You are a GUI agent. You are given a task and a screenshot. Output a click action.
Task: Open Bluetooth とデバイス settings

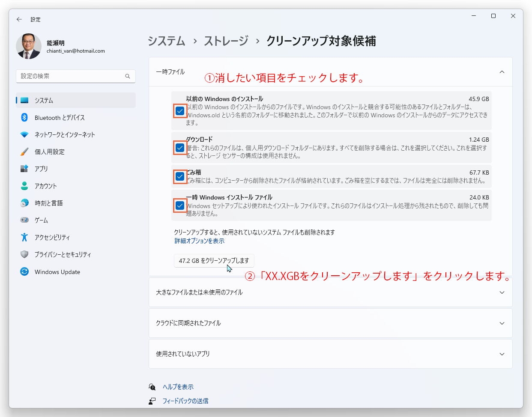coord(76,117)
